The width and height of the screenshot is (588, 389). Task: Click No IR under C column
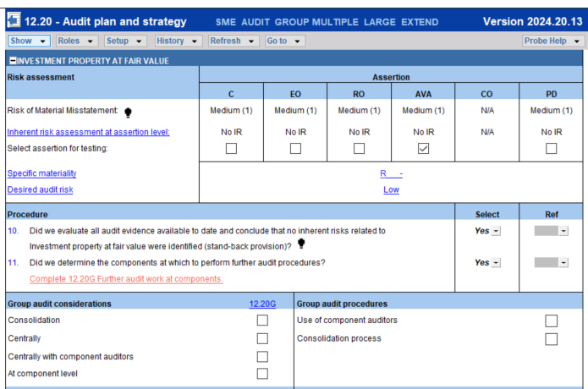231,132
